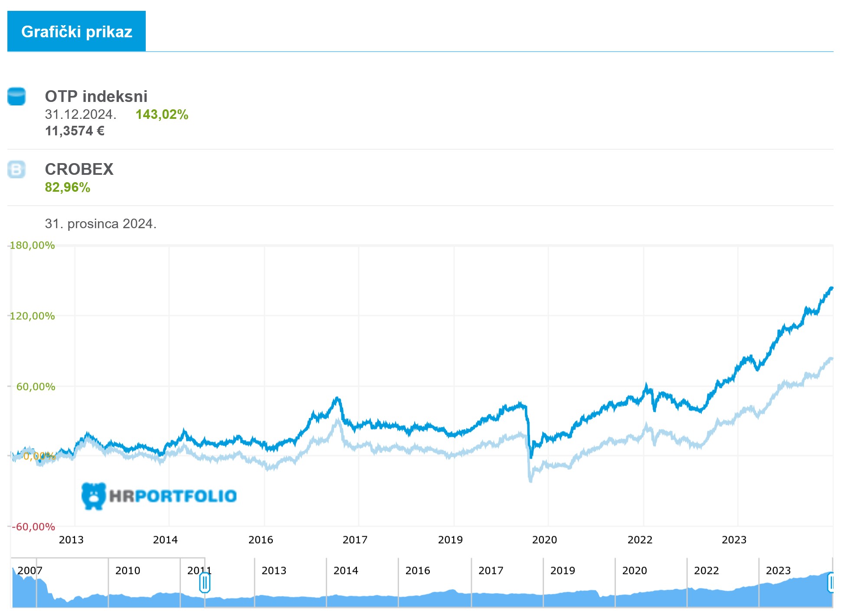Image resolution: width=841 pixels, height=616 pixels.
Task: Click the 31. prosinca 2024. date label
Action: [x=101, y=224]
